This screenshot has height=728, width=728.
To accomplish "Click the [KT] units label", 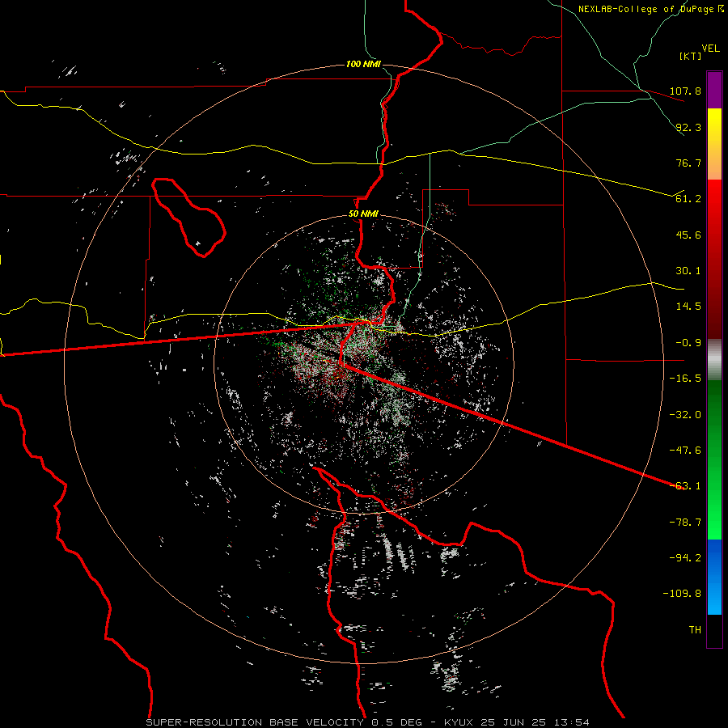I will (x=691, y=56).
